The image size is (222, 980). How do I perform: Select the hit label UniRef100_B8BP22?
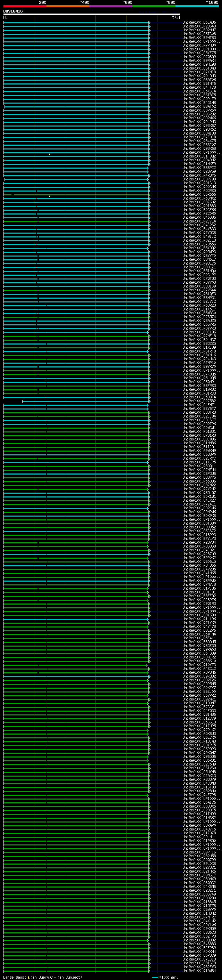click(199, 168)
